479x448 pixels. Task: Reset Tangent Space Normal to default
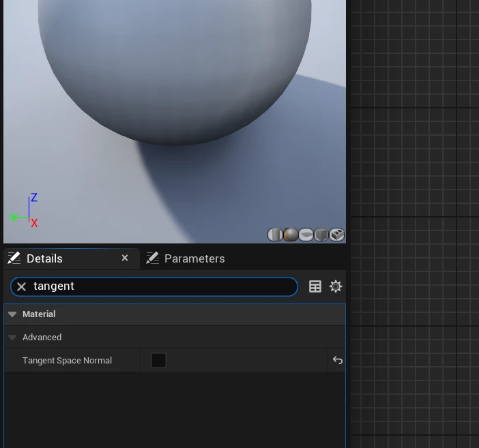[337, 360]
